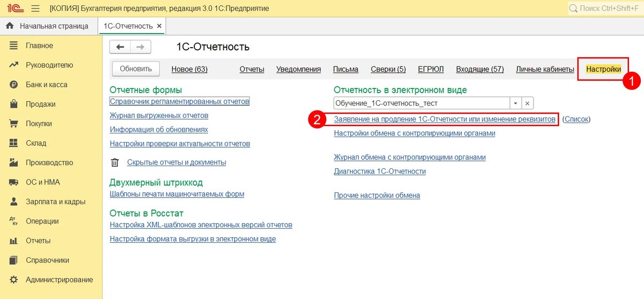This screenshot has height=299, width=644.
Task: Switch to Начальная страница tab
Action: coord(49,26)
